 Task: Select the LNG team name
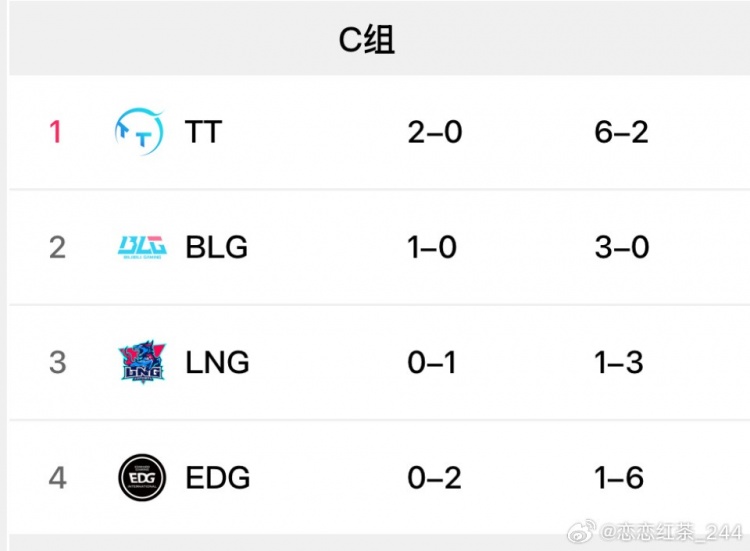217,362
